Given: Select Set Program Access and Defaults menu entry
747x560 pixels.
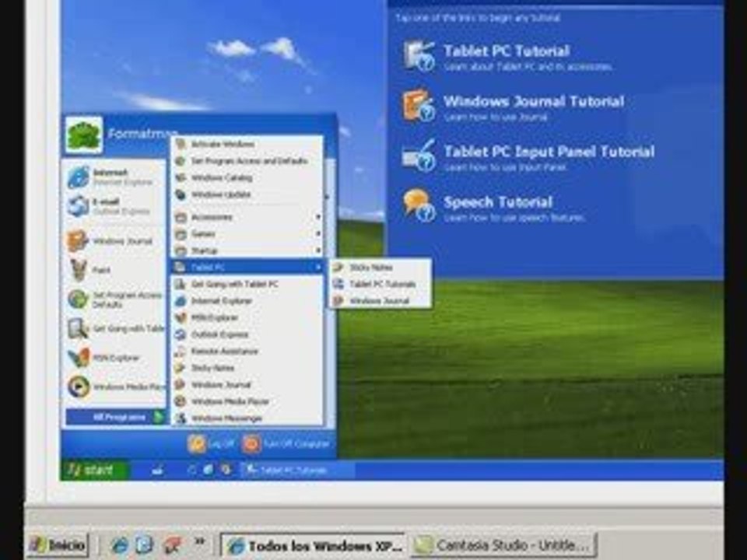Looking at the screenshot, I should [x=247, y=161].
